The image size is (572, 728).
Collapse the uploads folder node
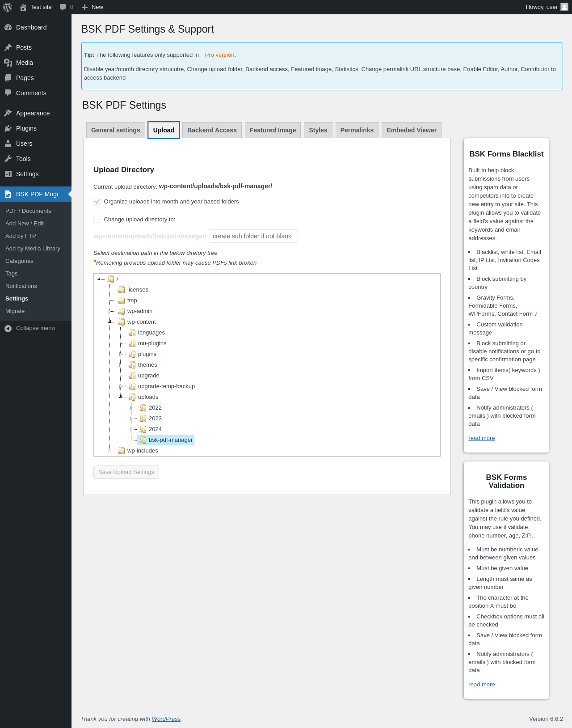[x=121, y=397]
